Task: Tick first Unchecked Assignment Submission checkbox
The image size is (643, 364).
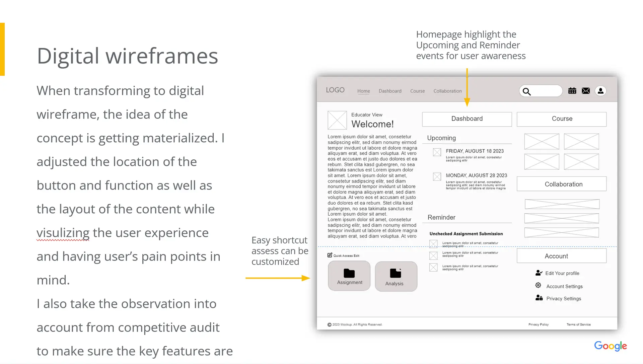Action: [433, 244]
